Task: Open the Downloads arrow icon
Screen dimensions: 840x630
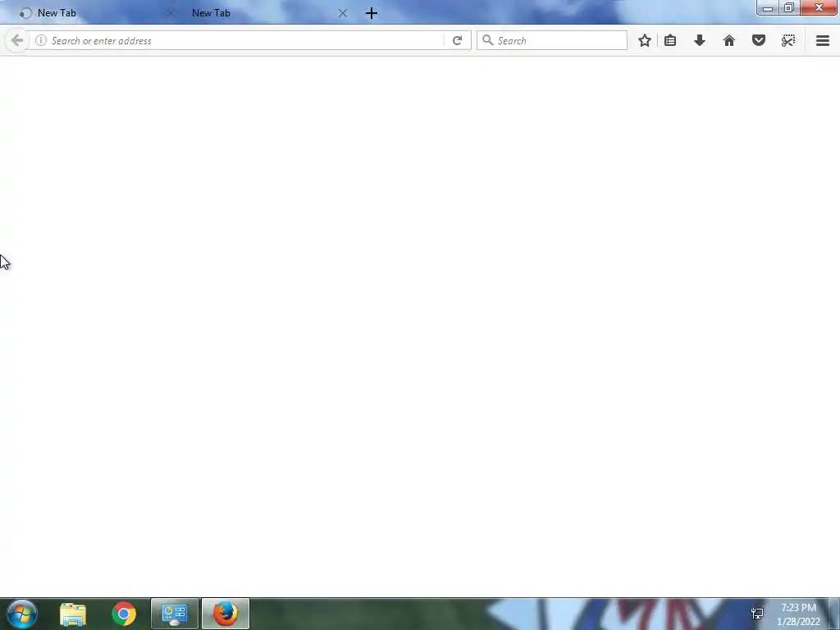Action: [x=700, y=41]
